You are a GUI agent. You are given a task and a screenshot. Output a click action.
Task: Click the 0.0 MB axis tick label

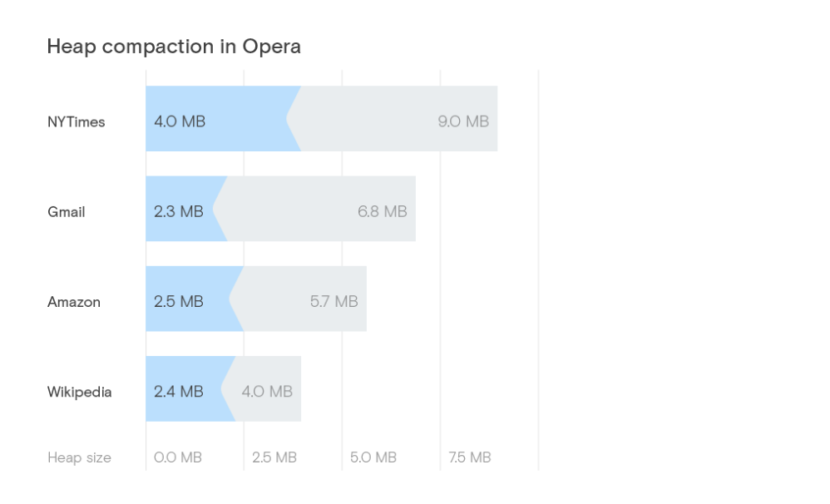point(178,457)
